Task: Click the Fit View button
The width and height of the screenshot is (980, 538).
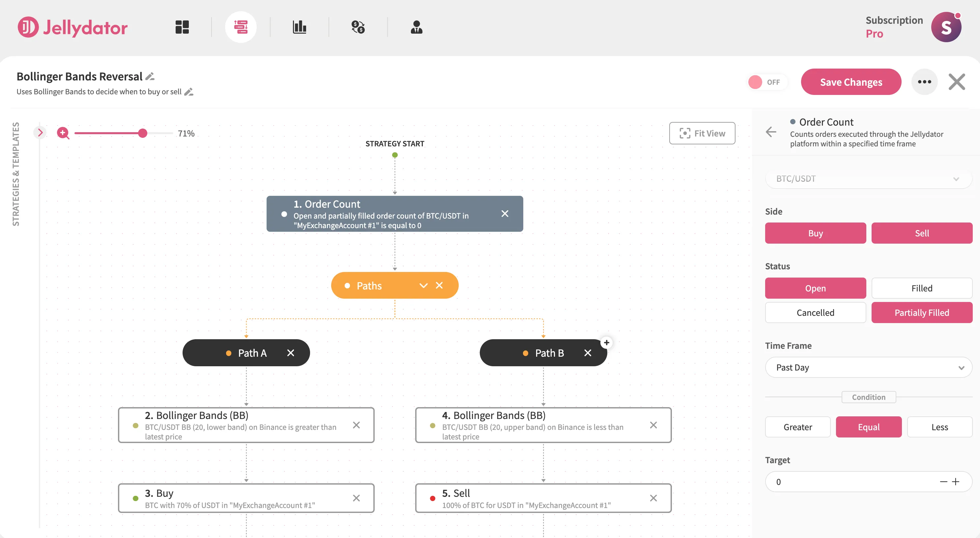Action: tap(702, 133)
